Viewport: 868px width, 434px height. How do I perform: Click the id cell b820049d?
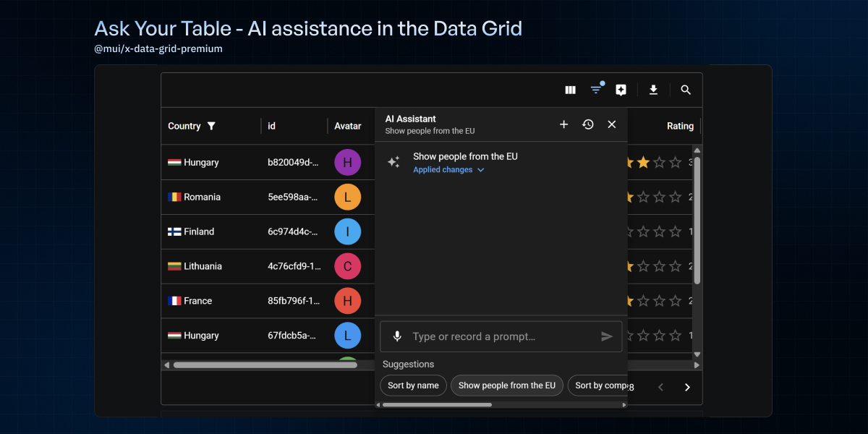294,163
